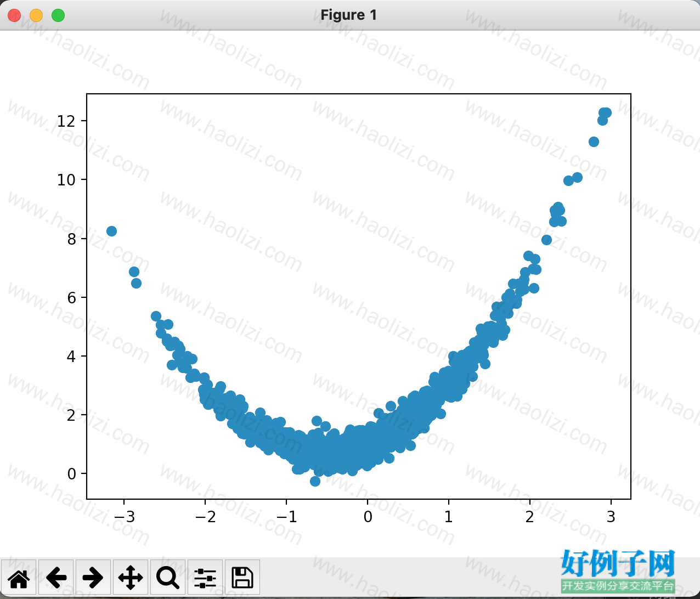Screen dimensions: 700x599
Task: Maximize Figure 1 window green button
Action: pos(58,15)
